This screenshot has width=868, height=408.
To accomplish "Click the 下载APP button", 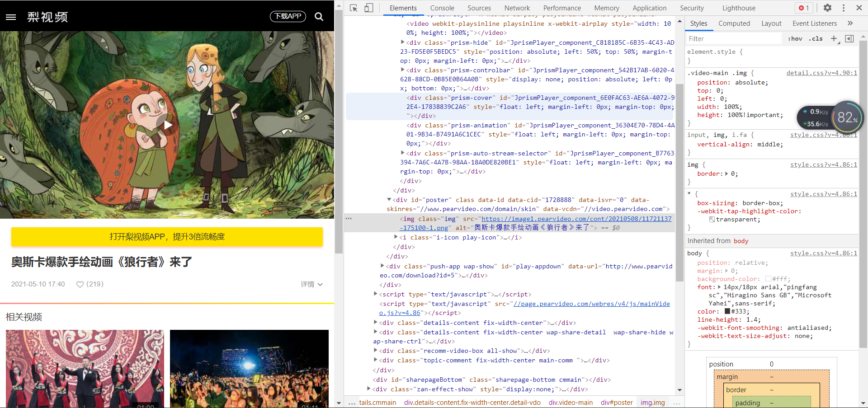I will pos(288,16).
